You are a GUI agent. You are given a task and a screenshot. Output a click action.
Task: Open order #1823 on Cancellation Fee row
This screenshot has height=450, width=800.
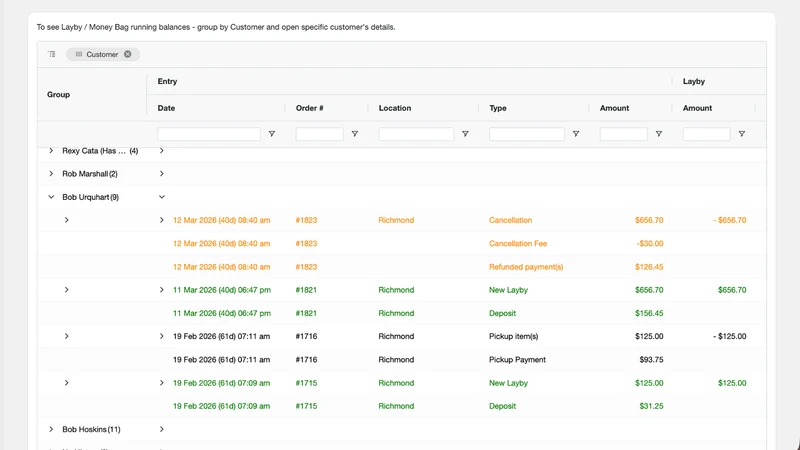(306, 243)
